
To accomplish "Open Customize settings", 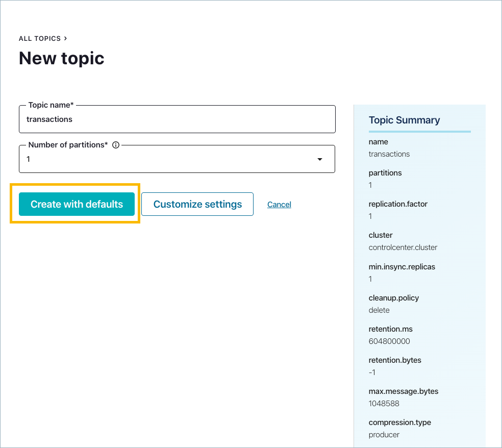I will [x=197, y=204].
